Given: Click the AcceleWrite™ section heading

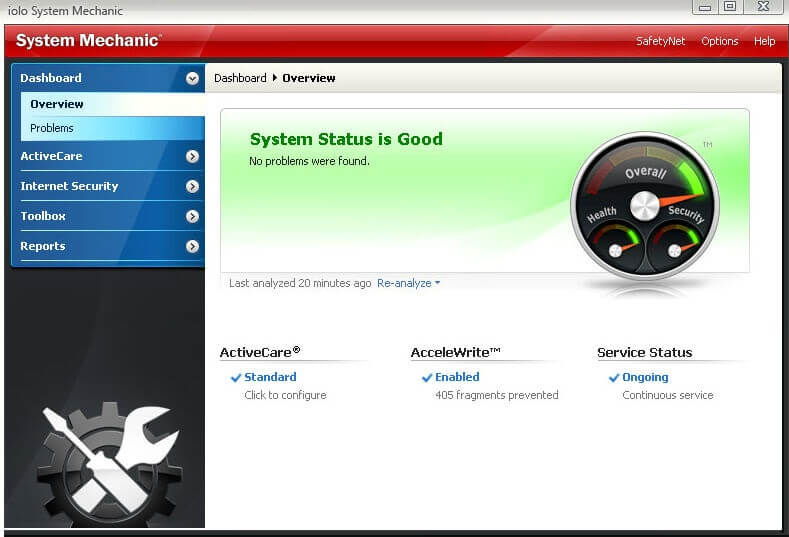Looking at the screenshot, I should [x=455, y=352].
